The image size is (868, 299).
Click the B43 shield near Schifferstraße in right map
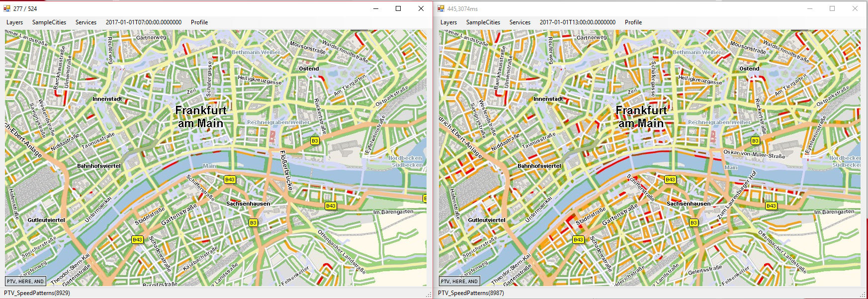670,179
